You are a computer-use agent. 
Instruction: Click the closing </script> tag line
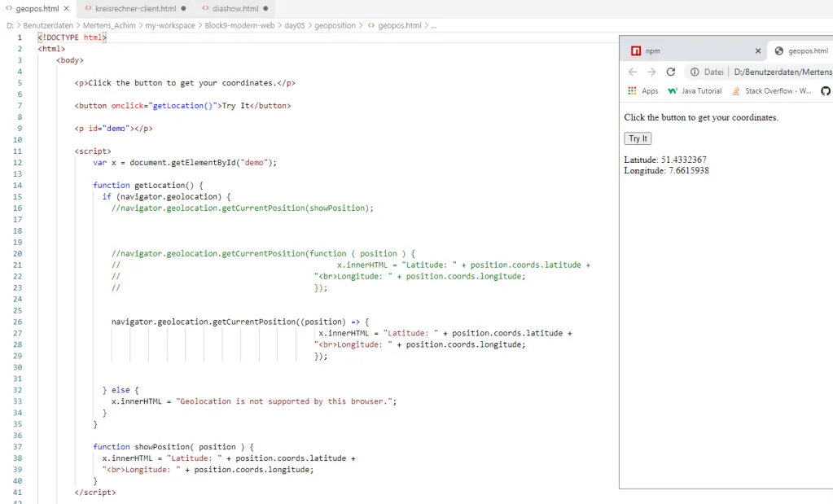point(95,493)
